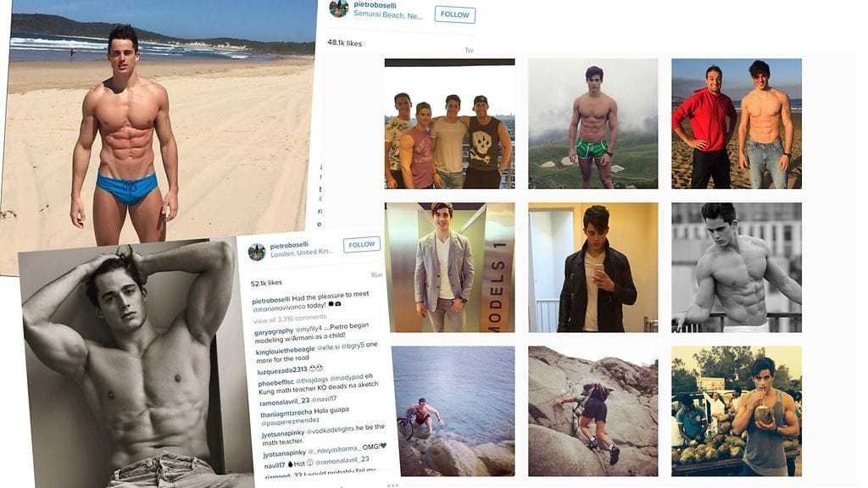Screen dimensions: 868x488
Task: Open the @marianovivanco mention in caption
Action: (279, 307)
